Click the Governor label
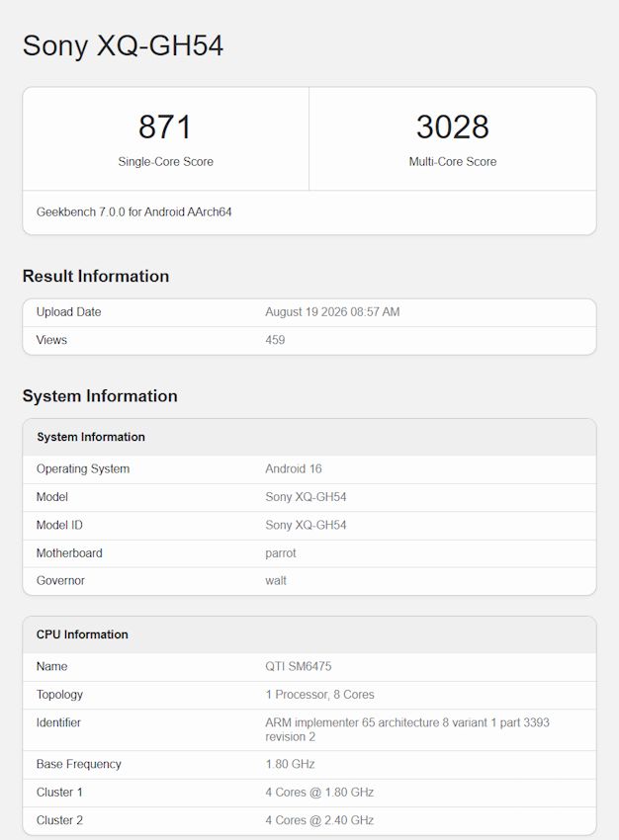Viewport: 619px width, 840px height. (x=60, y=581)
